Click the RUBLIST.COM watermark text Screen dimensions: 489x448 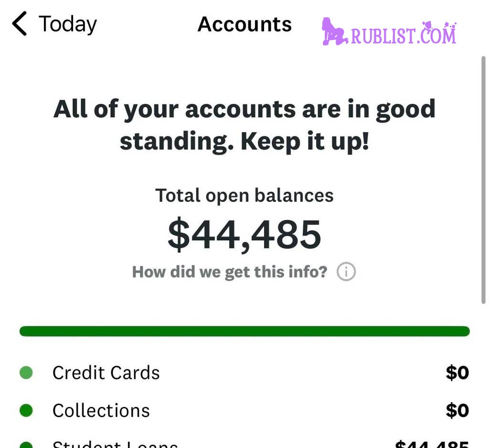tap(404, 35)
